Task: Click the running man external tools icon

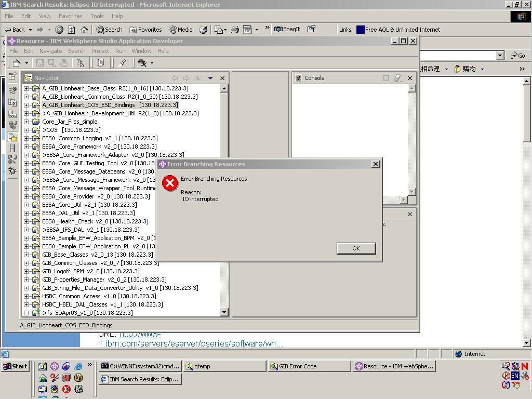Action: pos(142,63)
